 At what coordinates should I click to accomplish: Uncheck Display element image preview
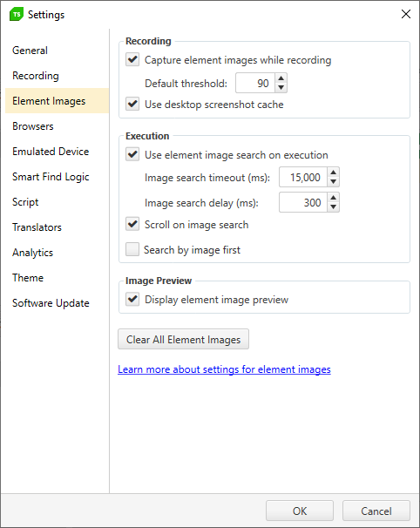click(x=132, y=299)
